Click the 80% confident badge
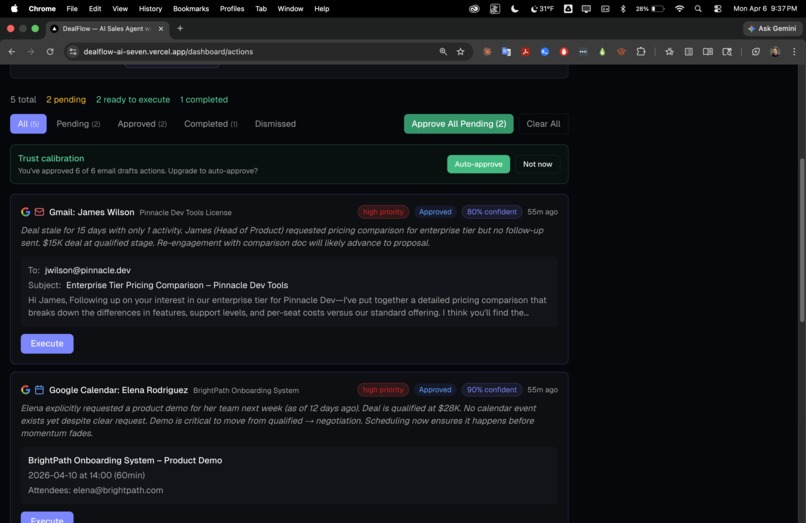 [492, 212]
